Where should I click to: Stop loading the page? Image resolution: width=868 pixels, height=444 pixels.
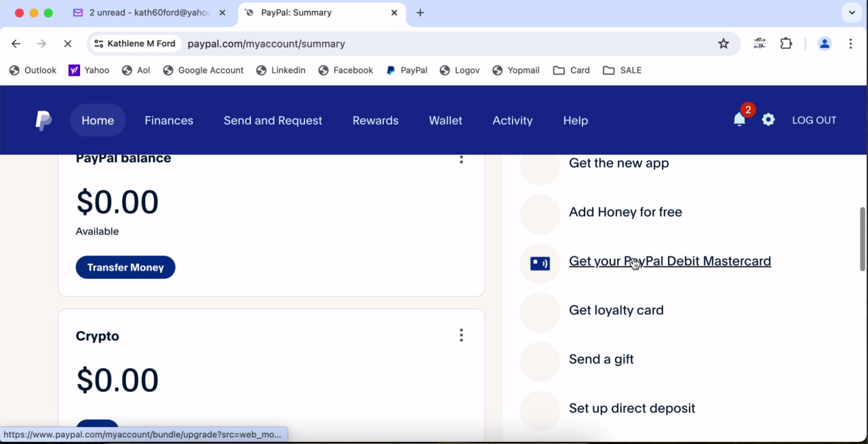67,43
